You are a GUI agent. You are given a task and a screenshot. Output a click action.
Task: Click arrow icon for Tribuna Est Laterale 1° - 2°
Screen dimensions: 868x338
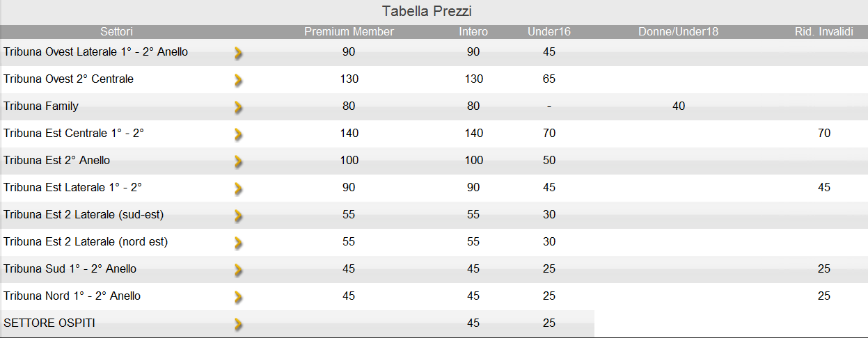coord(238,188)
